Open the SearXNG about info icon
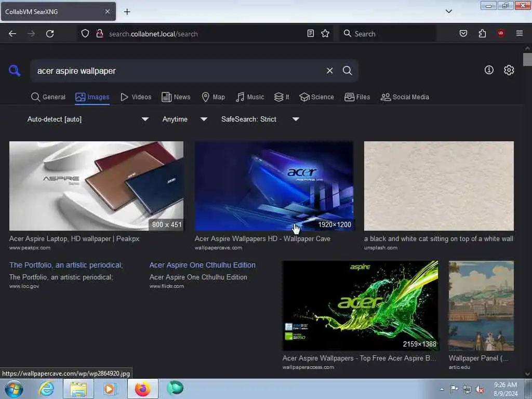The height and width of the screenshot is (399, 532). tap(489, 70)
